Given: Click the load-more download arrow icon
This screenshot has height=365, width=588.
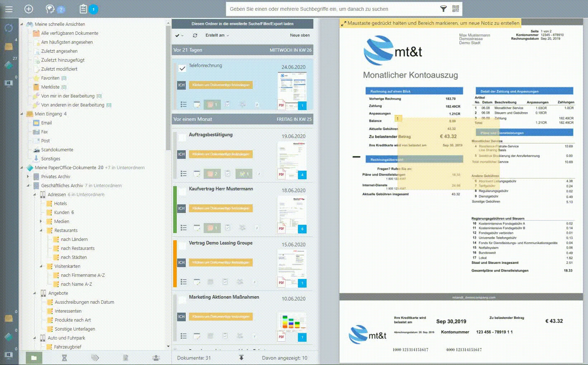Looking at the screenshot, I should pyautogui.click(x=241, y=358).
